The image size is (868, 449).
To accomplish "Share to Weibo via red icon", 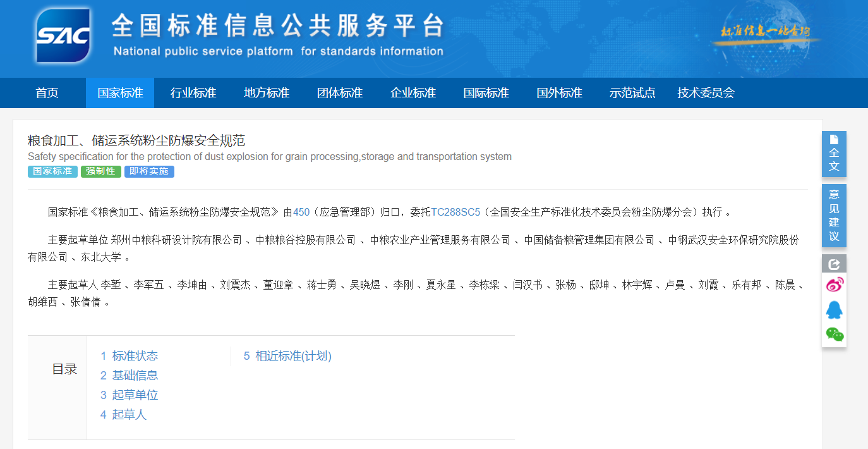I will pos(835,285).
